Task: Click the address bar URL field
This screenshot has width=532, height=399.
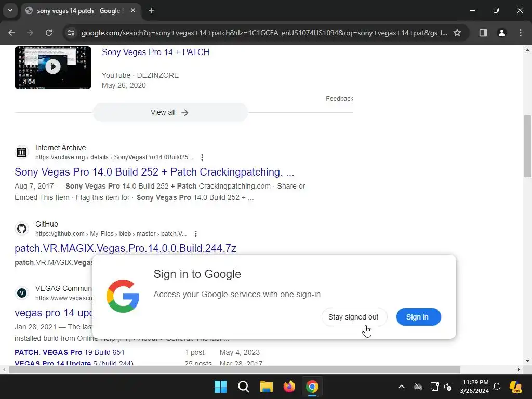Action: click(264, 33)
